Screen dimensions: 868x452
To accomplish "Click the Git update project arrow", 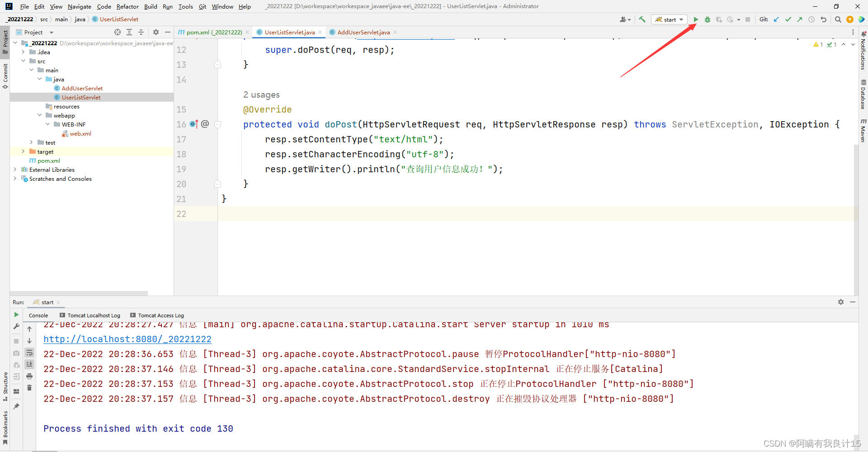I will click(x=776, y=19).
